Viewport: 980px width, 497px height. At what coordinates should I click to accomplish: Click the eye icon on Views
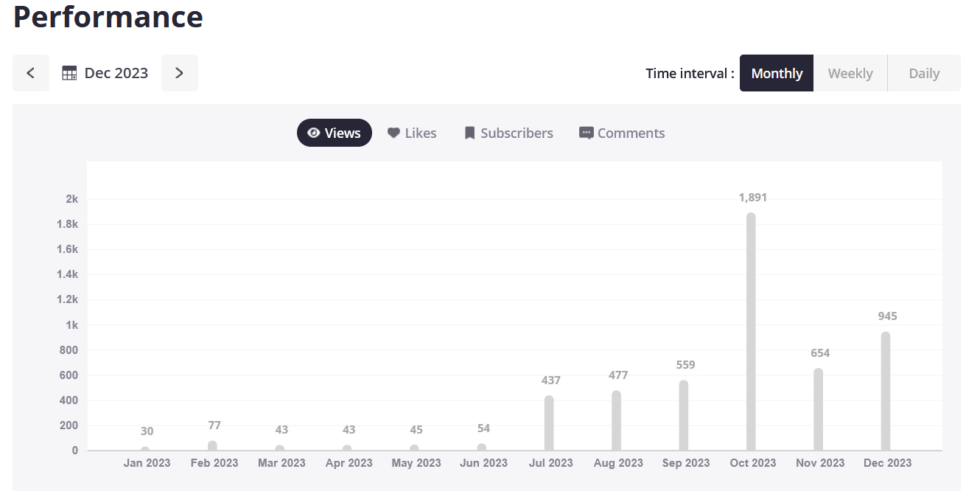point(314,133)
